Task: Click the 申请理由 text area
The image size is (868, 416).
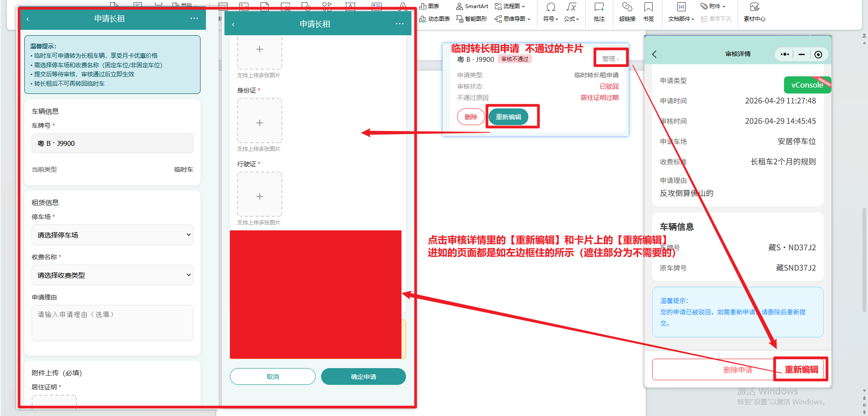Action: pos(112,323)
